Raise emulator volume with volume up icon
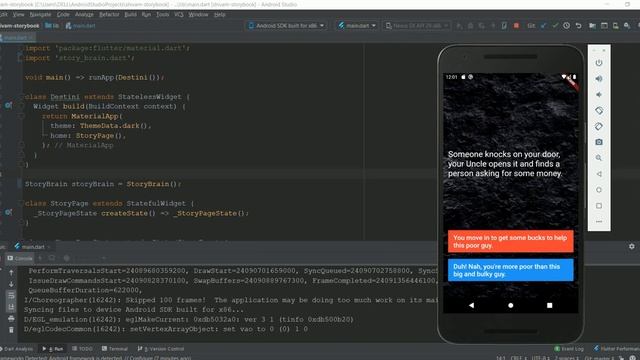Image resolution: width=640 pixels, height=360 pixels. pos(599,79)
